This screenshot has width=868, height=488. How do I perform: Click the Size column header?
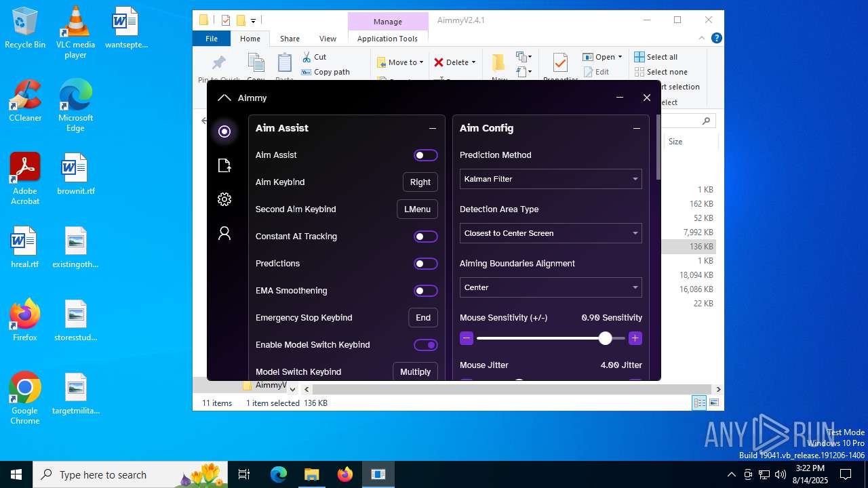point(690,142)
